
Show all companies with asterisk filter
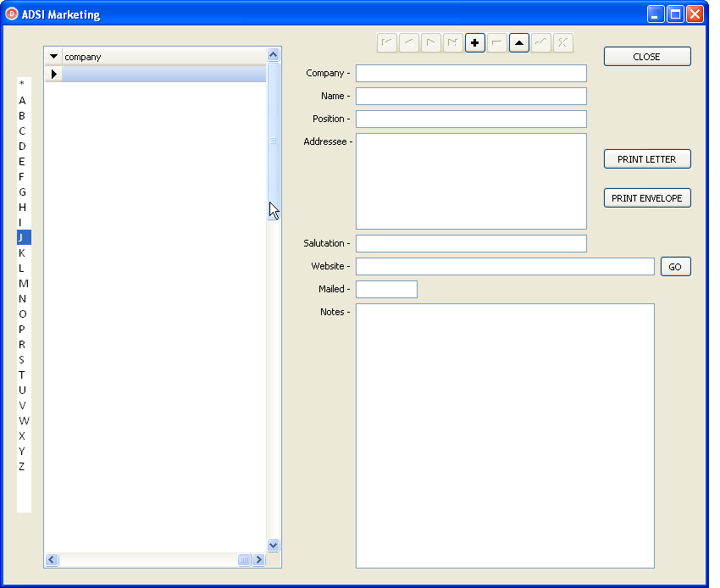22,84
